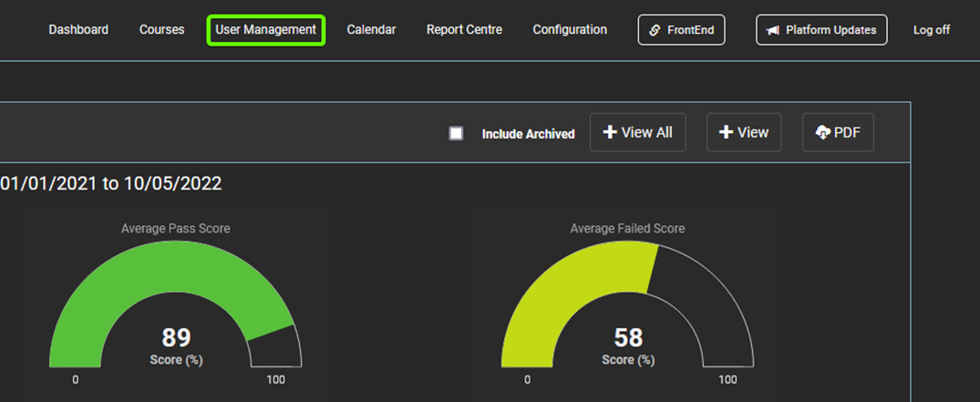The height and width of the screenshot is (402, 980).
Task: Click the FrontEnd link button
Action: tap(681, 30)
